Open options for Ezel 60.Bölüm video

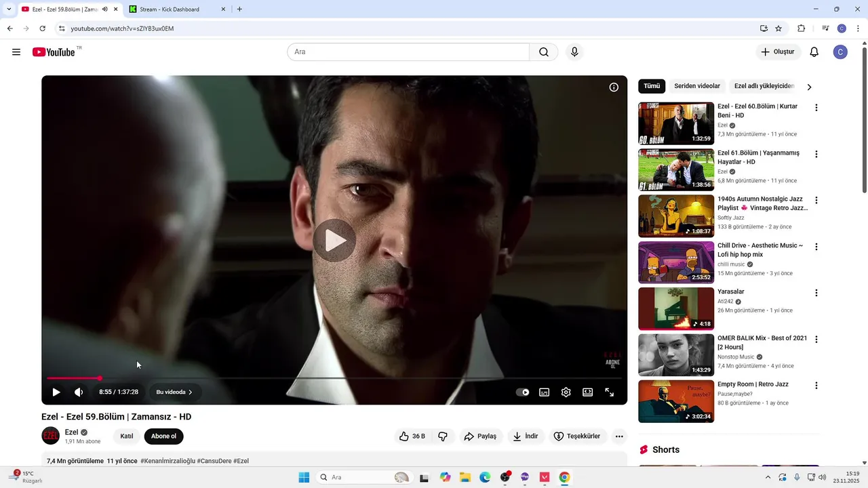click(816, 108)
